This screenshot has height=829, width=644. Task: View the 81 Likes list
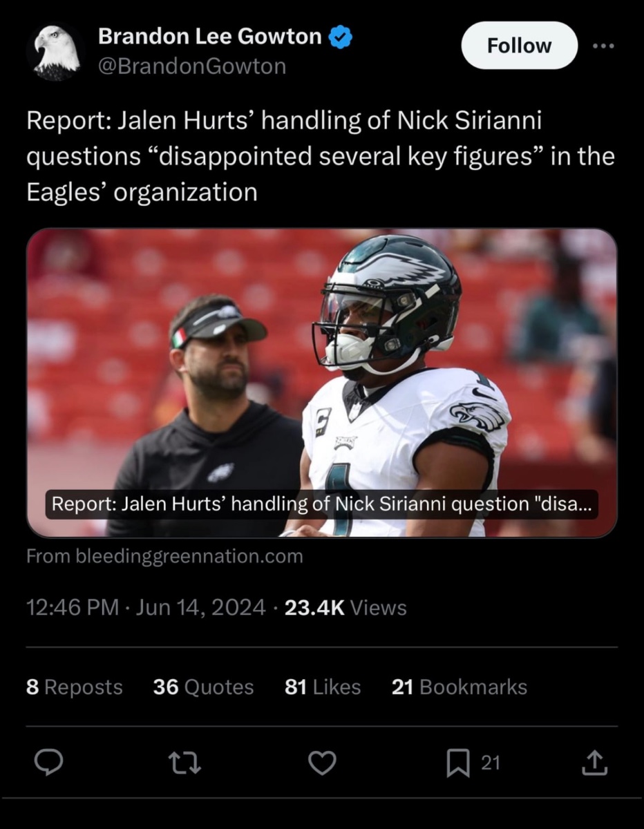(323, 687)
